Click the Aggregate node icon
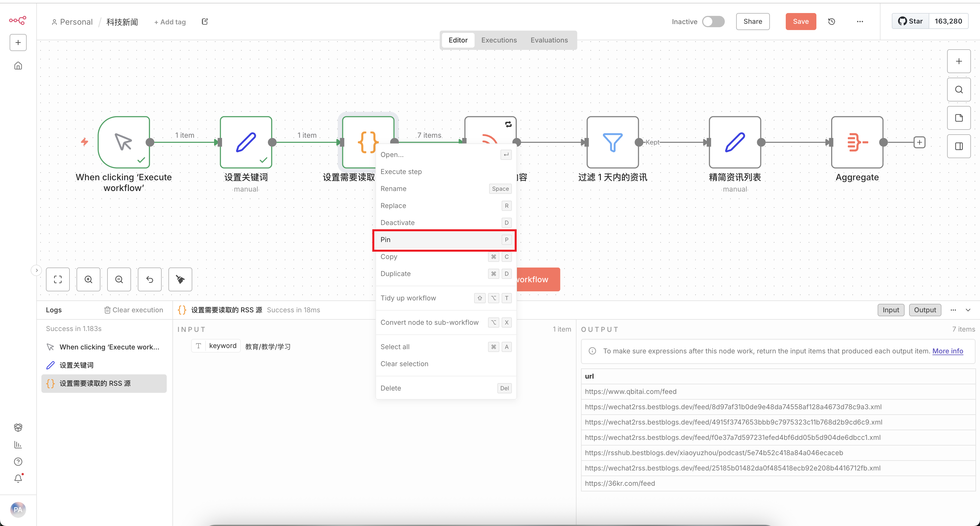Screen dimensions: 980x526 (857, 142)
